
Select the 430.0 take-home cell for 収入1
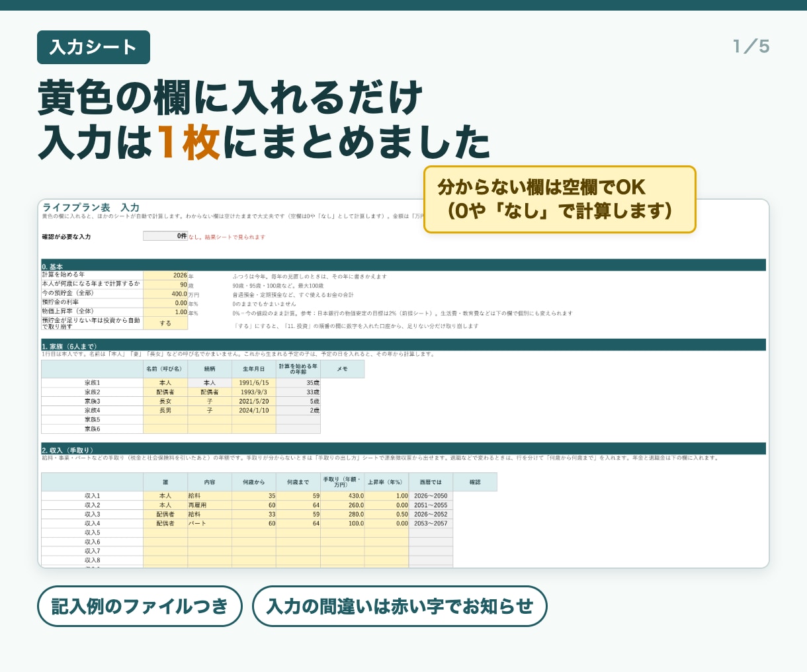coord(343,496)
